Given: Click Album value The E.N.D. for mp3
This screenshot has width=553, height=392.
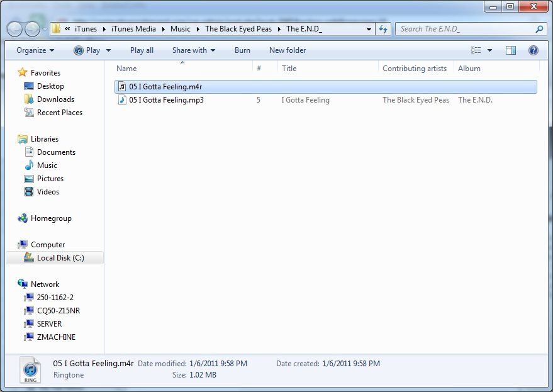Looking at the screenshot, I should (x=475, y=100).
